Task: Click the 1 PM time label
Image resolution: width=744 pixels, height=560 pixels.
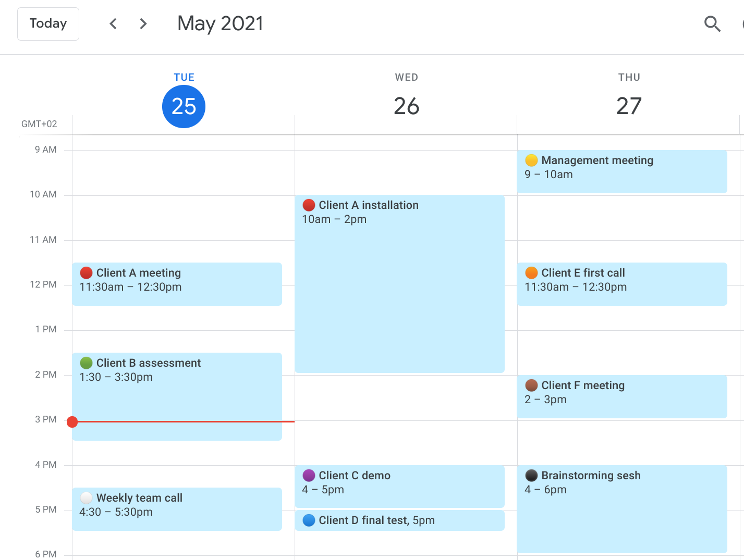Action: tap(46, 329)
